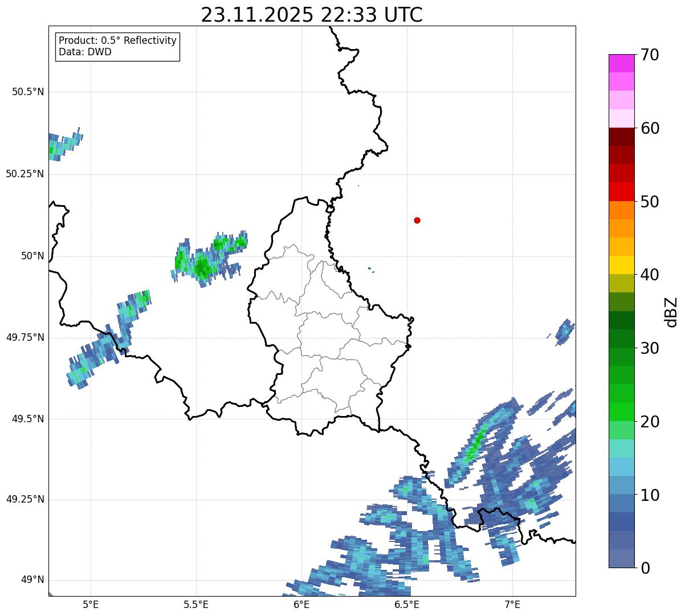The image size is (685, 616).
Task: Click the red station marker dot
Action: click(x=417, y=220)
